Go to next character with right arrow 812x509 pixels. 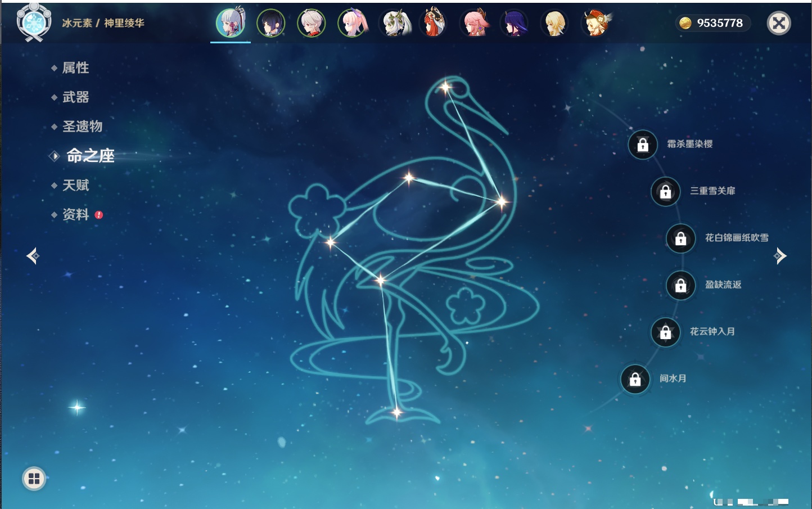(x=780, y=256)
